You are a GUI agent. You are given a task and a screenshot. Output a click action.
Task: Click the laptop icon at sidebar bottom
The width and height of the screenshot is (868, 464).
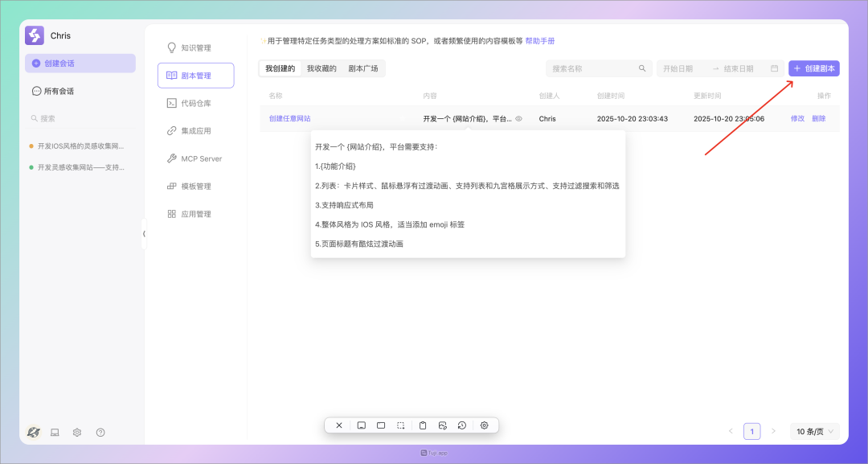pos(55,432)
